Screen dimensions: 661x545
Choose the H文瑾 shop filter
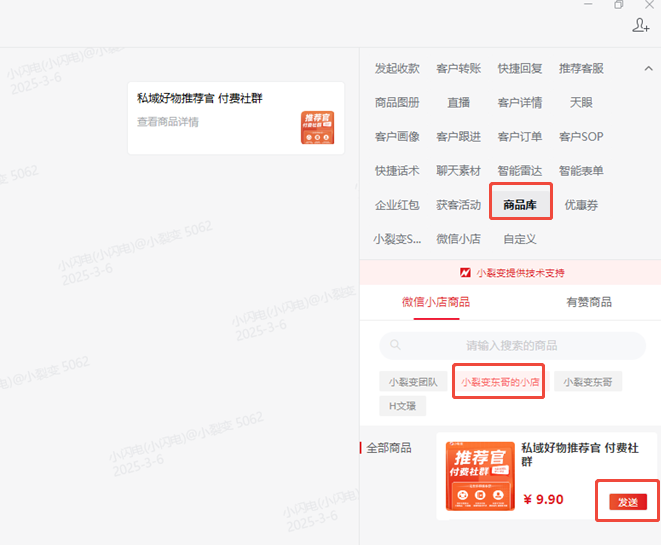click(x=403, y=405)
